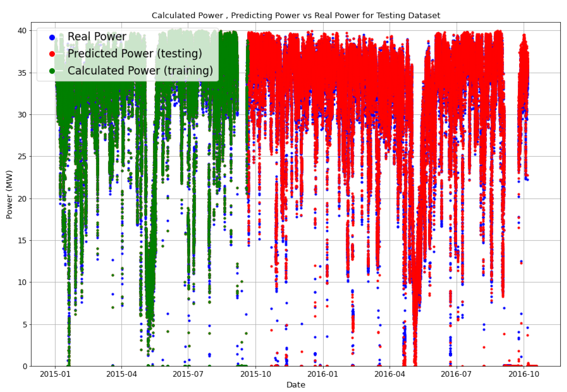Click the chart title text

coord(296,16)
